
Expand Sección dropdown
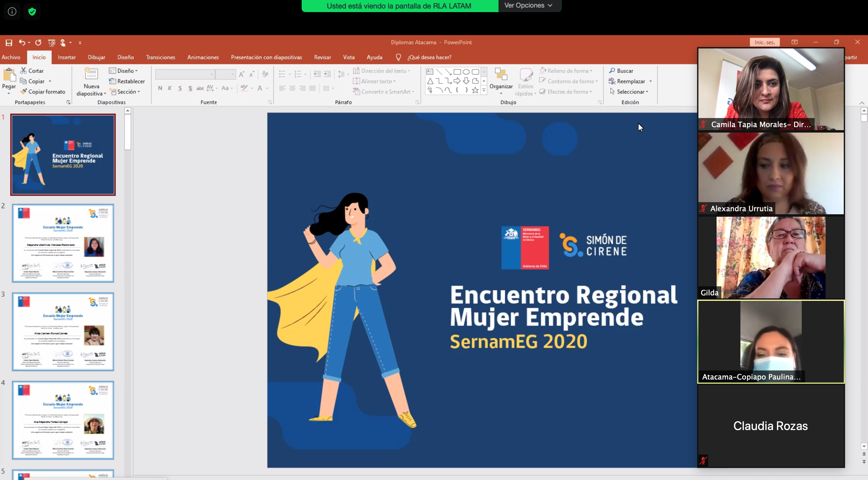tap(125, 92)
